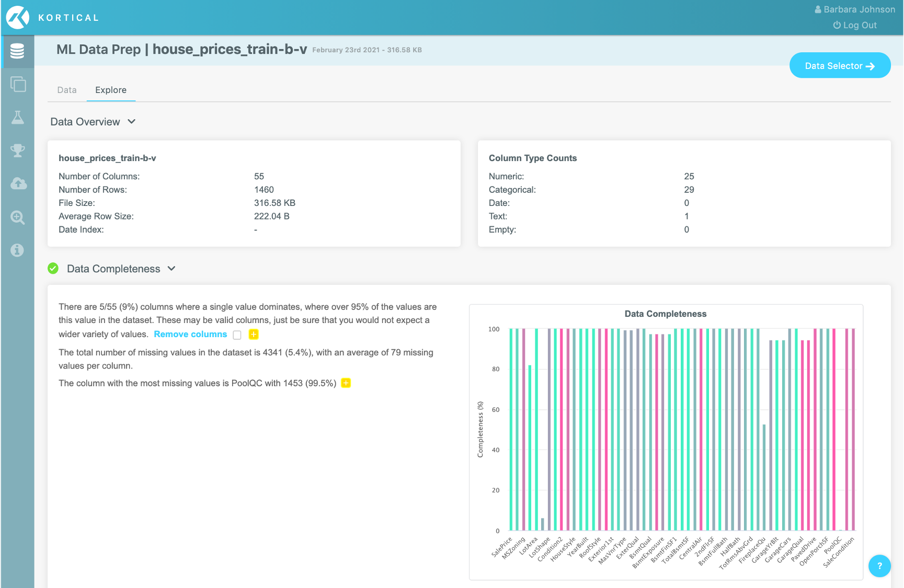The image size is (904, 588).
Task: Click the green check beside Data Completeness
Action: point(53,269)
